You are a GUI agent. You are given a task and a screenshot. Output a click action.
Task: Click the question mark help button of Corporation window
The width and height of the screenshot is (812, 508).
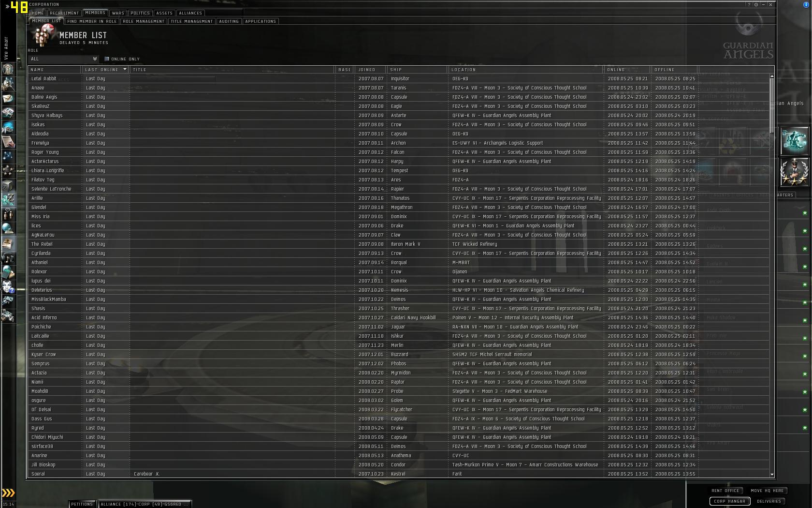pyautogui.click(x=749, y=4)
